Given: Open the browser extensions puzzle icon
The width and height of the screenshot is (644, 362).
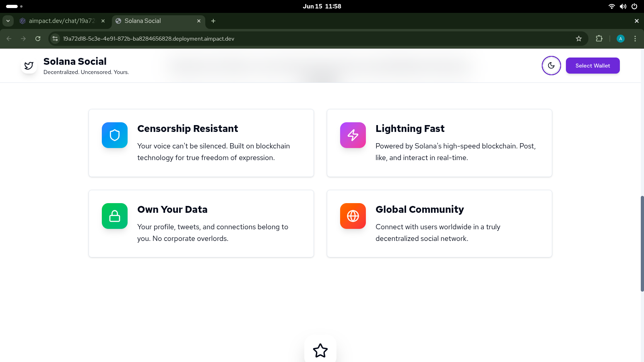Looking at the screenshot, I should [599, 39].
